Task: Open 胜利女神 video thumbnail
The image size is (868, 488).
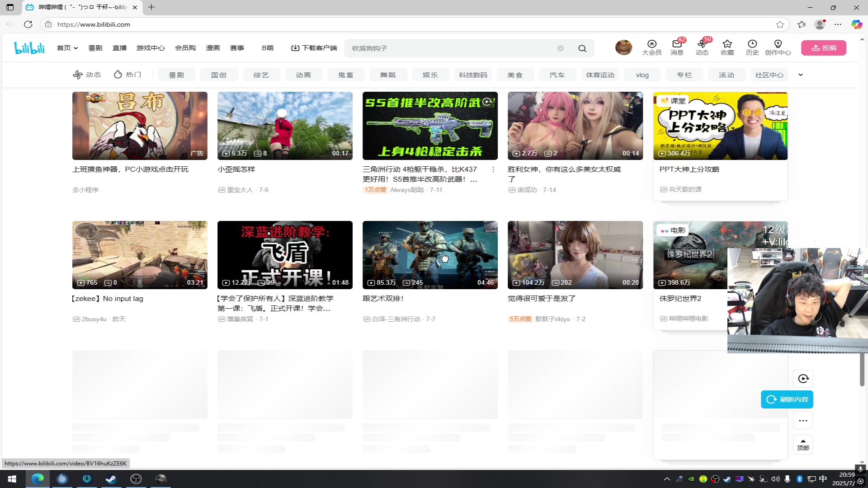Action: coord(575,126)
